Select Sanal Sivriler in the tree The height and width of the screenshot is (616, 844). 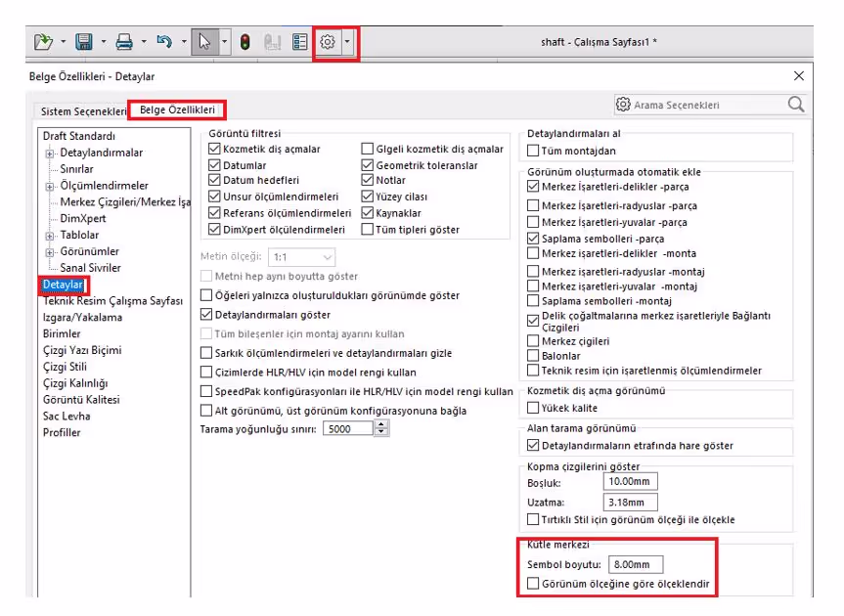(x=90, y=268)
